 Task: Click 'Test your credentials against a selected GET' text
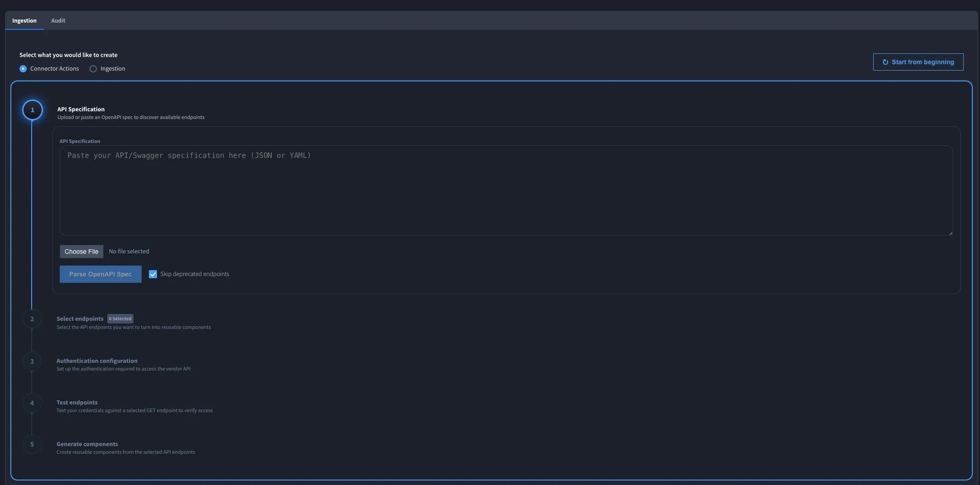[134, 411]
